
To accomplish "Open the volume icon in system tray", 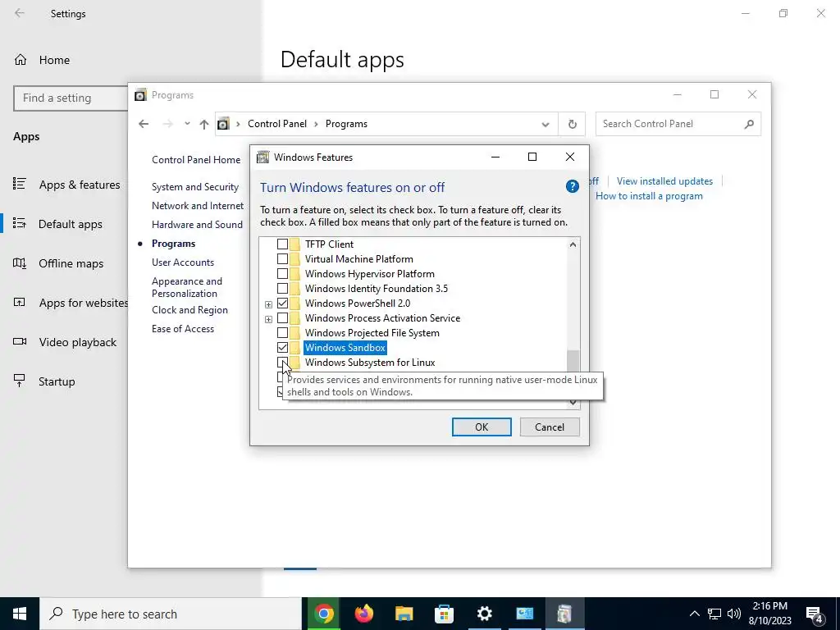I will (734, 614).
